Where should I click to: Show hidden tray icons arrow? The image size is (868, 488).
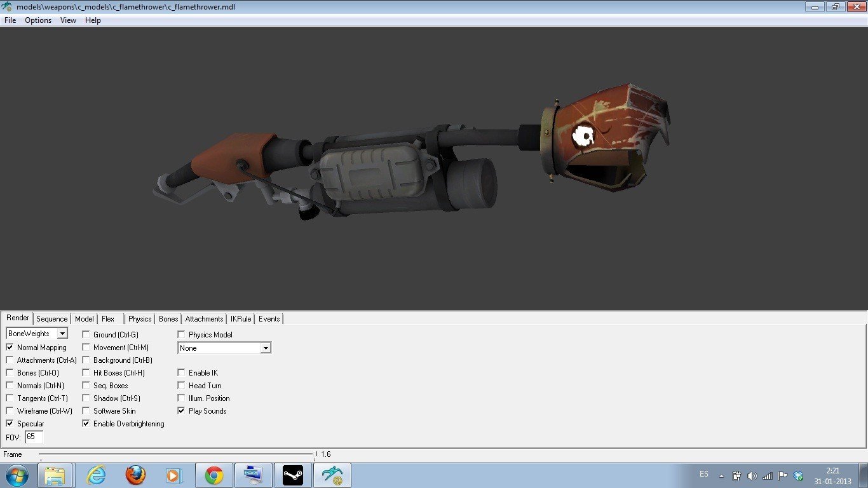click(x=721, y=475)
